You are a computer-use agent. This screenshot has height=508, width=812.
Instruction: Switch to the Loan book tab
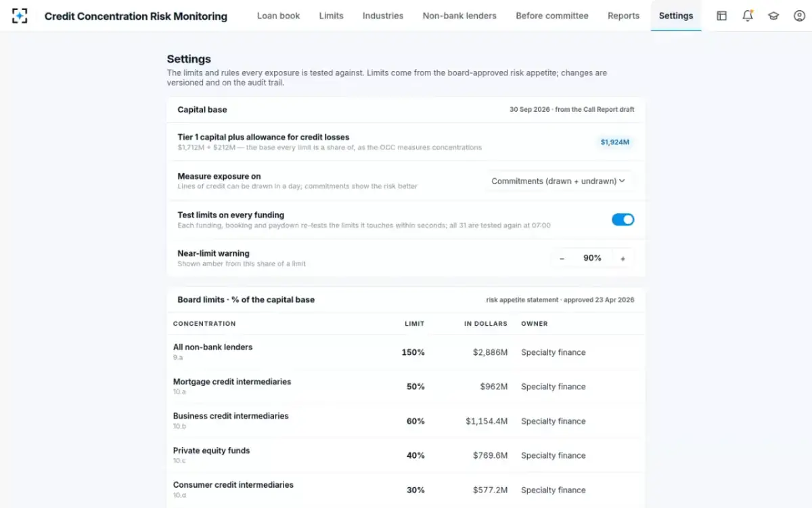pos(278,16)
